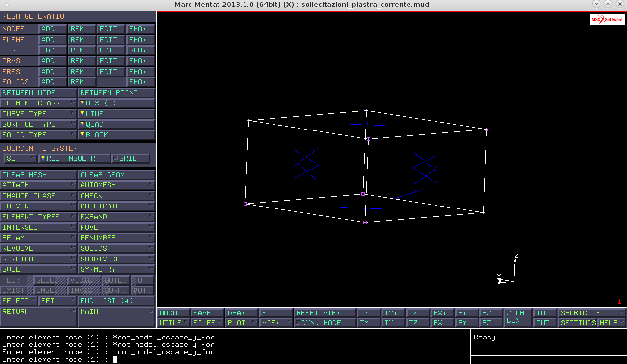Viewport: 627px width, 364px height.
Task: Open the AUTOMESH submenu
Action: coord(116,185)
